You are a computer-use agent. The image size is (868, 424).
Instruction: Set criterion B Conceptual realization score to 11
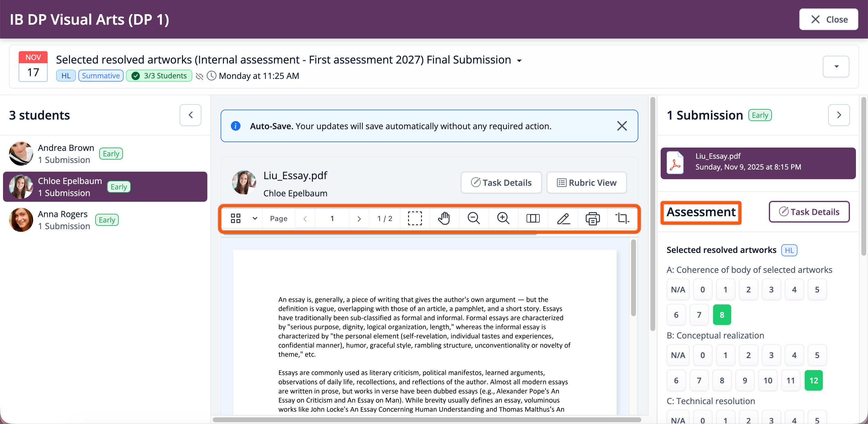(x=791, y=380)
